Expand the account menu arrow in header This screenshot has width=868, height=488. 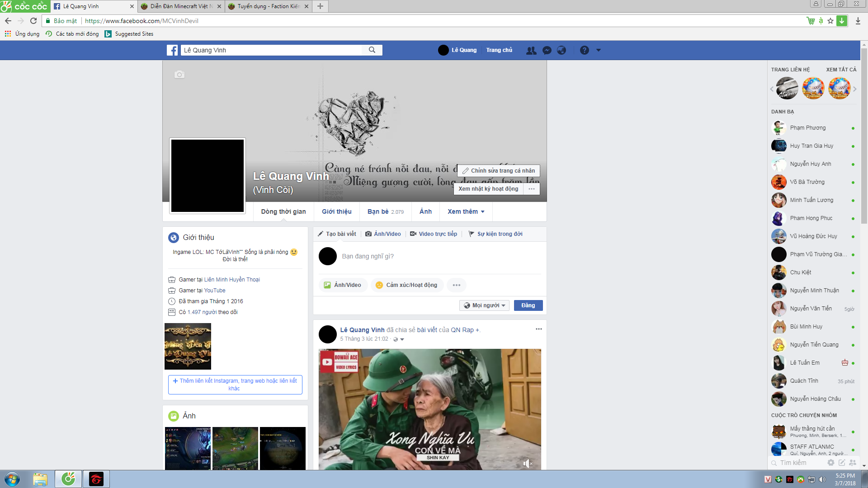click(x=599, y=50)
